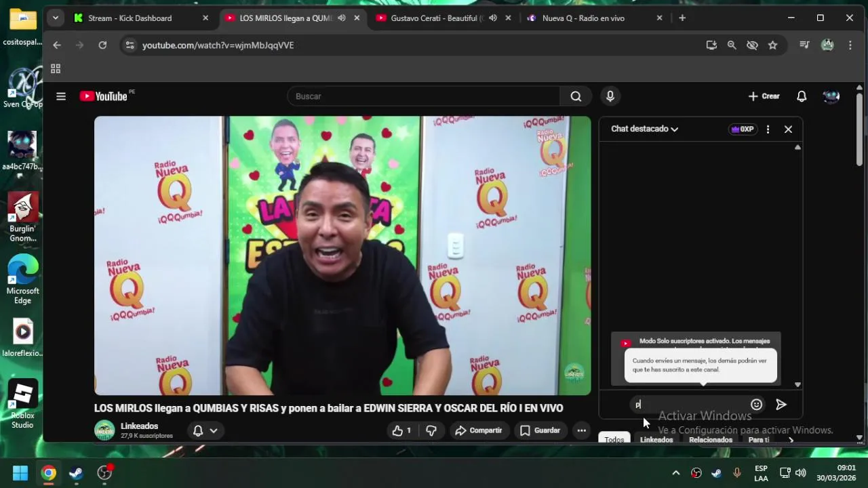The width and height of the screenshot is (868, 488).
Task: Like the video with thumbs up
Action: [402, 430]
